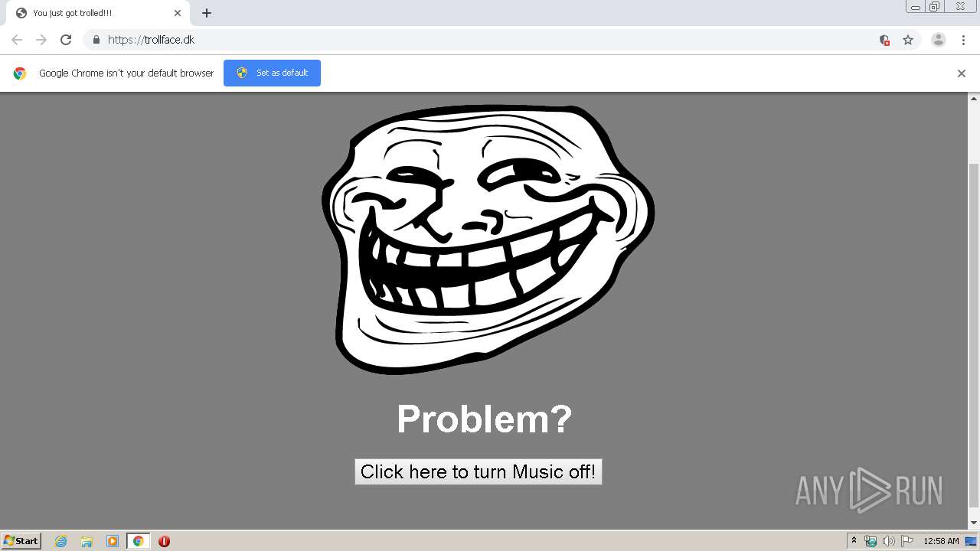Set Chrome as default browser
The image size is (980, 551).
click(x=272, y=73)
